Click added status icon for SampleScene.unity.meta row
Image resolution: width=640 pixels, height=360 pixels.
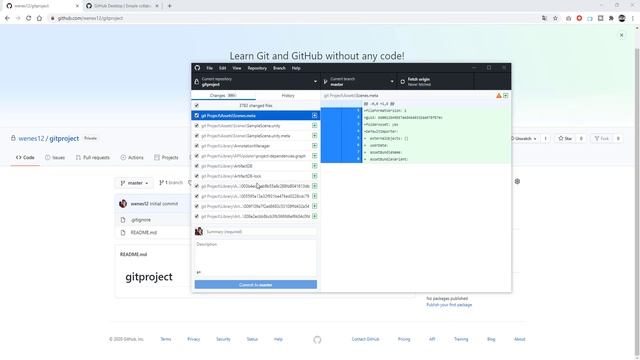pyautogui.click(x=314, y=136)
